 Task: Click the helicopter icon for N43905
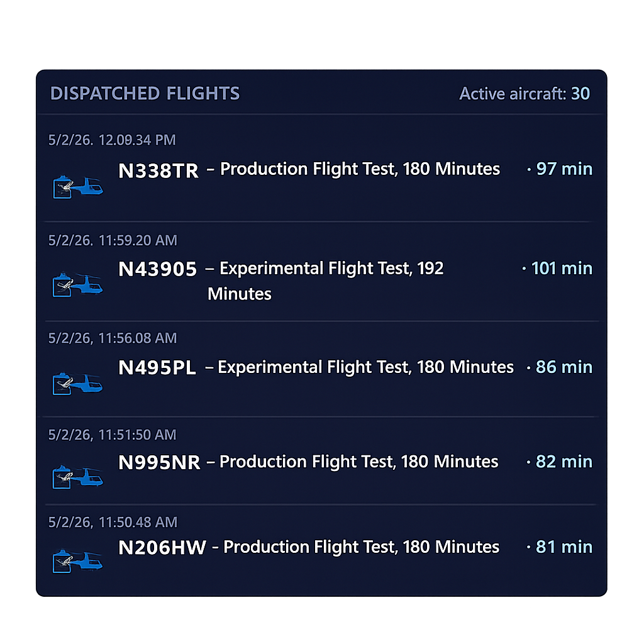point(78,284)
